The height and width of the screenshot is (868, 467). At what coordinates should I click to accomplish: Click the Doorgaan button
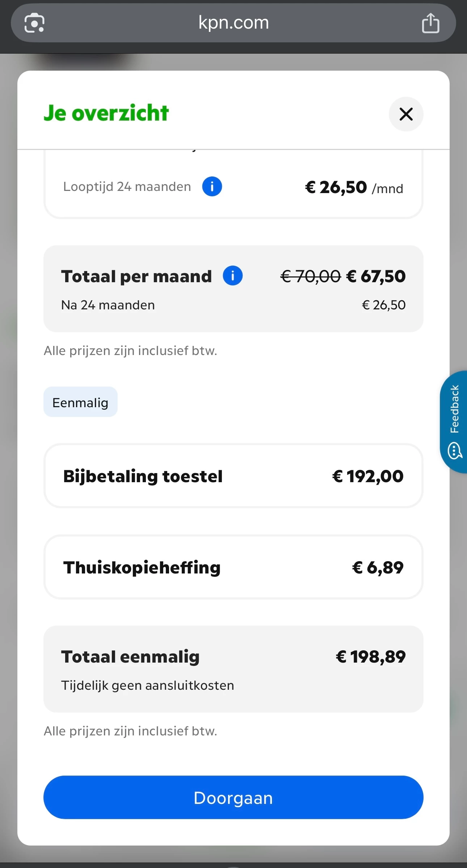pos(233,797)
